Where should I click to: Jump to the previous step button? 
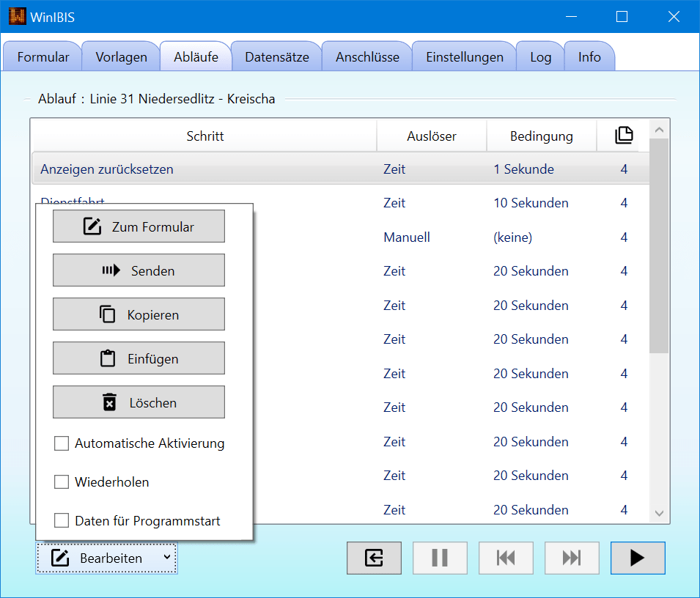click(x=506, y=558)
